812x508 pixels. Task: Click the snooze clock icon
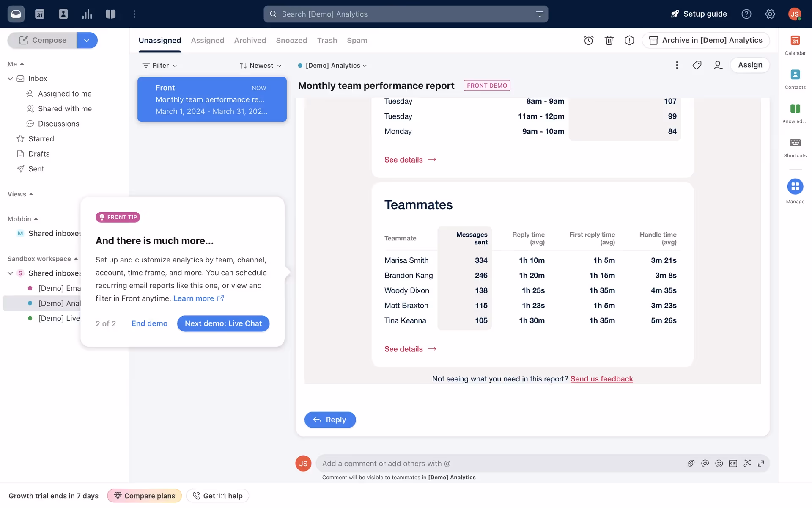click(588, 40)
